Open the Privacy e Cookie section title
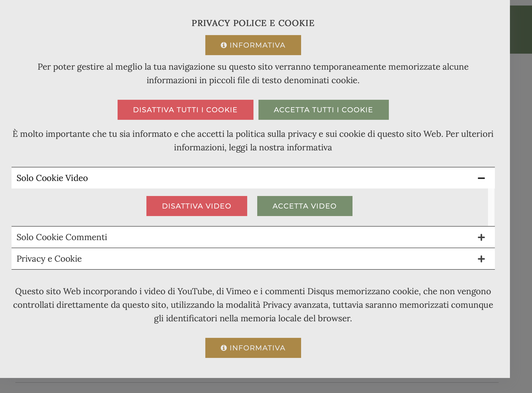This screenshot has height=393, width=532. [49, 259]
